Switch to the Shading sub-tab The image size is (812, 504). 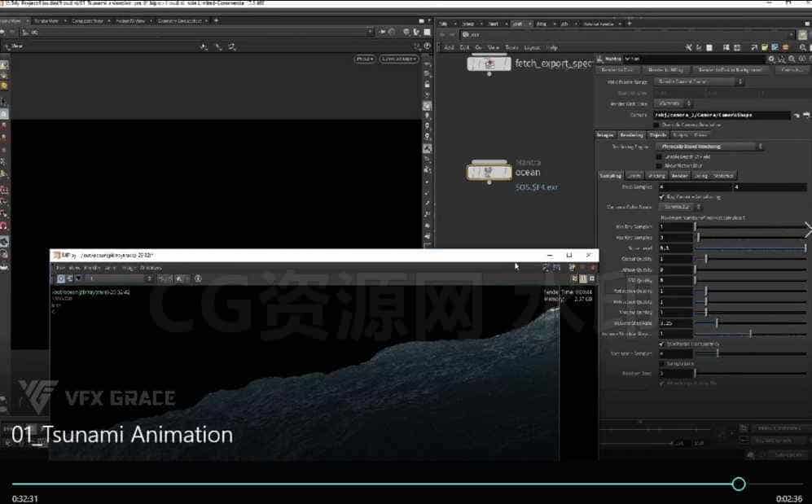coord(656,175)
